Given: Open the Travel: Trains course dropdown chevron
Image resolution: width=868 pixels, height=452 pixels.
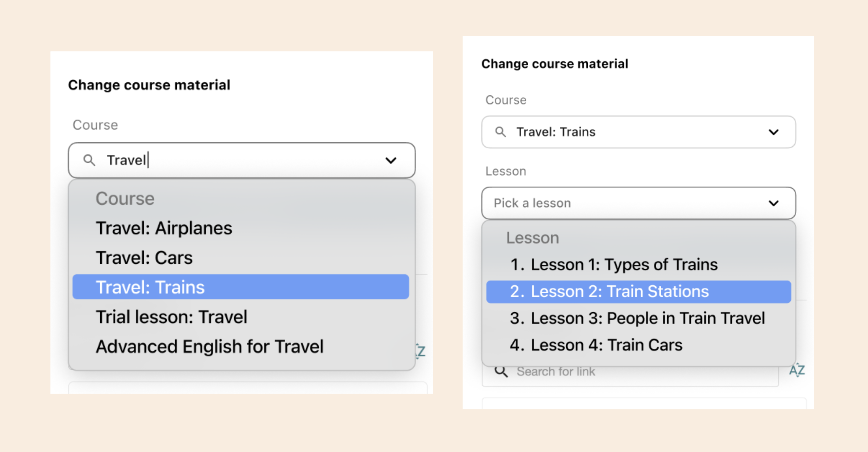Looking at the screenshot, I should [773, 132].
